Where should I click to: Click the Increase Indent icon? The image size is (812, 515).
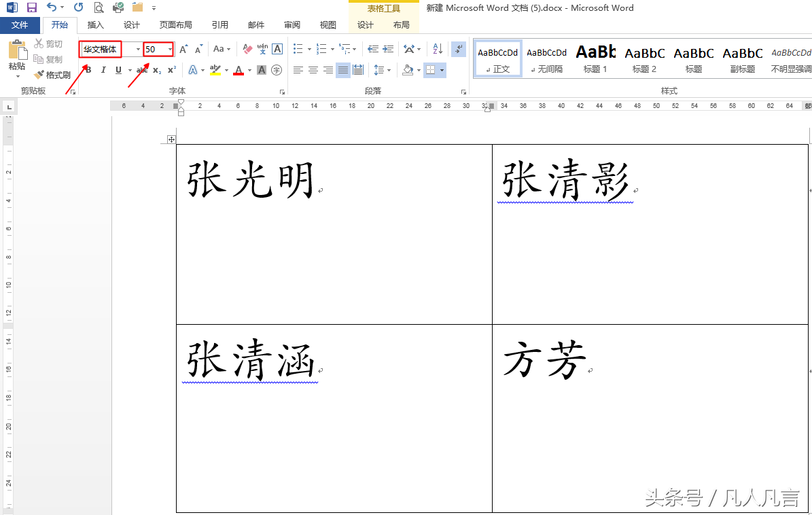pos(388,49)
